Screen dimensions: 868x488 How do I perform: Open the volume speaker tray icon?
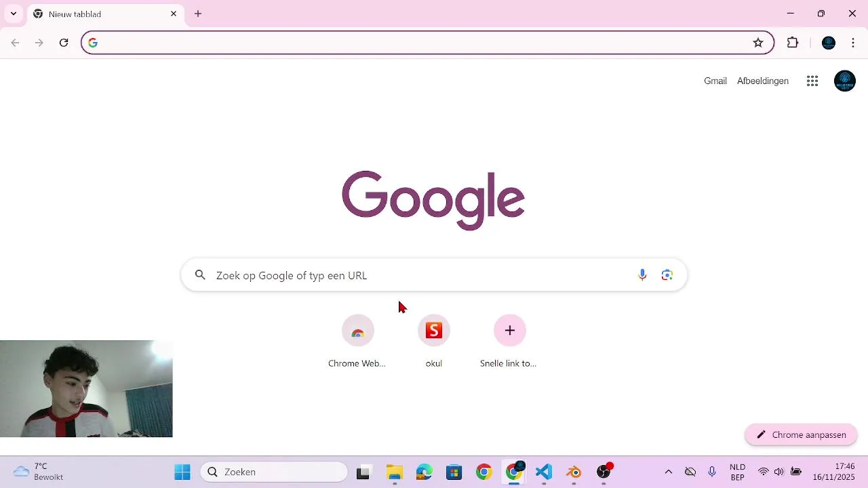pyautogui.click(x=779, y=472)
